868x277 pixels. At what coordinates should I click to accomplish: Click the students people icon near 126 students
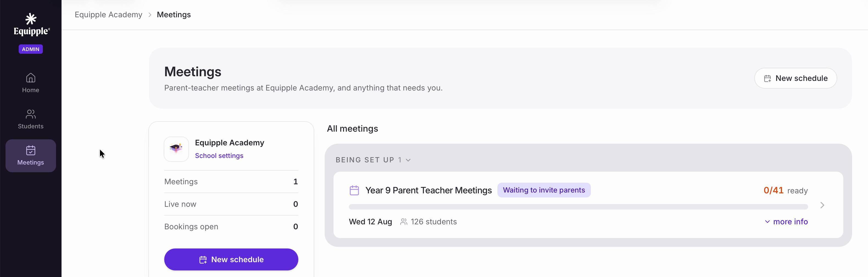(404, 222)
